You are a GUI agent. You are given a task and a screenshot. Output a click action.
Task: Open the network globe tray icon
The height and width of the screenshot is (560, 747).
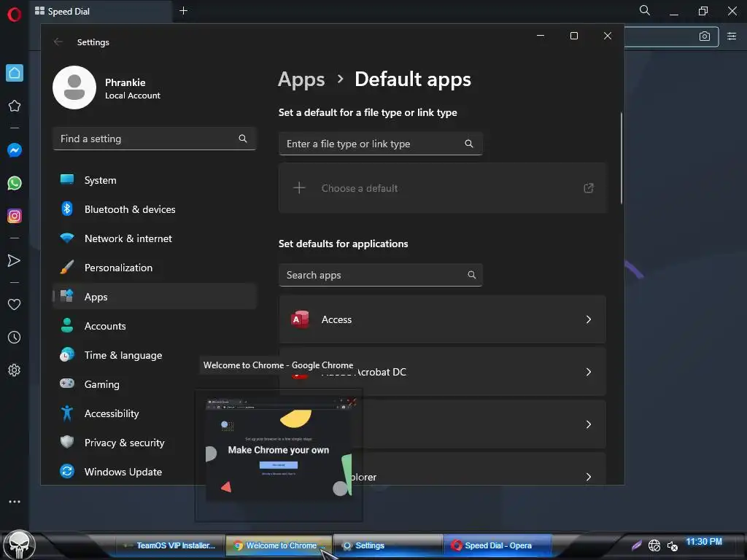(x=654, y=545)
